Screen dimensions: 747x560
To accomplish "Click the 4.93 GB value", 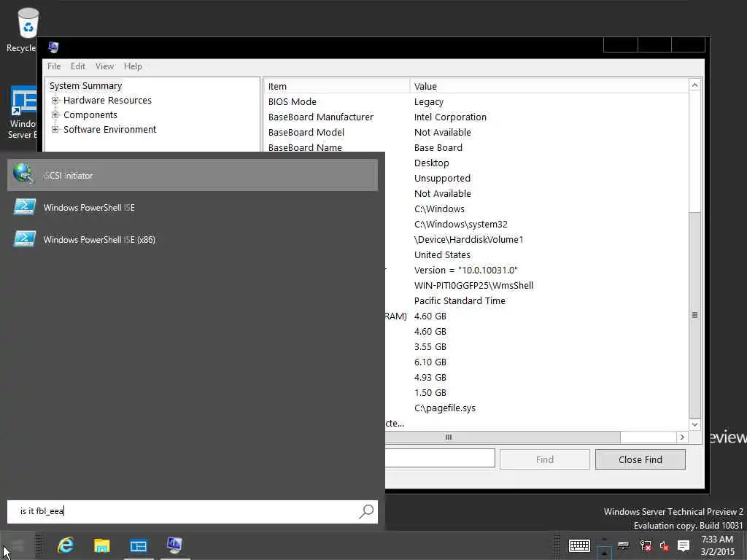I will 430,377.
